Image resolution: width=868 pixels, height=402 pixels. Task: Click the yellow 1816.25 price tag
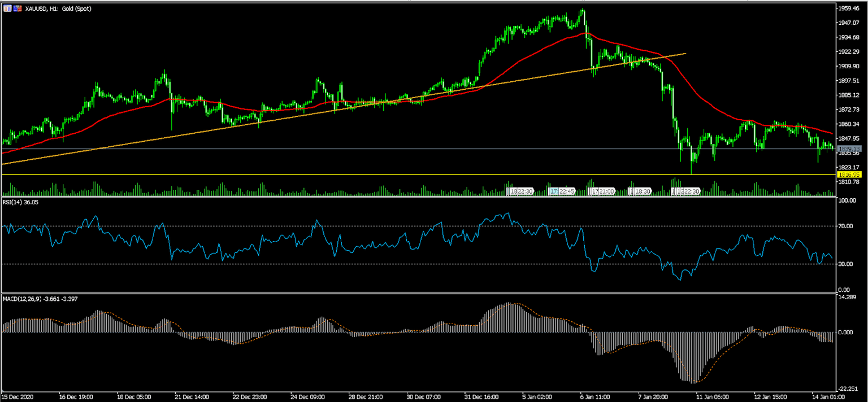pos(849,174)
